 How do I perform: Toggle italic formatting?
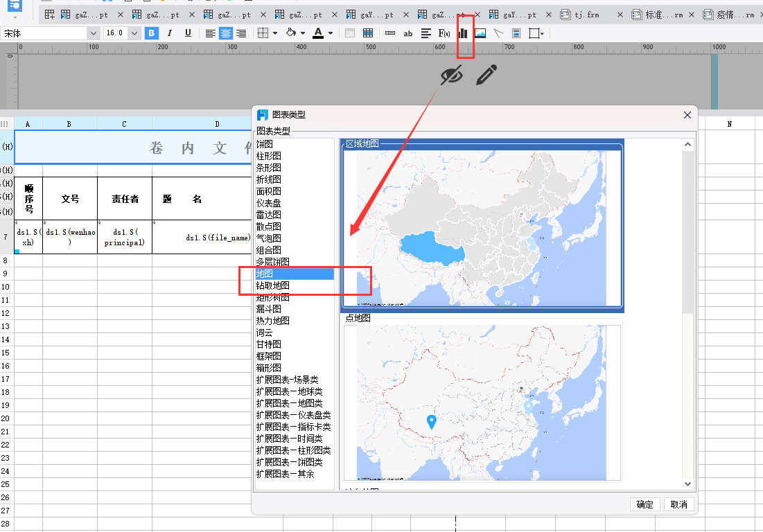169,33
